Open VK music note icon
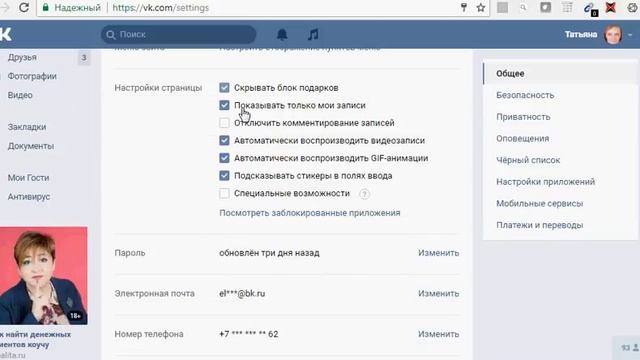This screenshot has width=640, height=360. [x=313, y=35]
